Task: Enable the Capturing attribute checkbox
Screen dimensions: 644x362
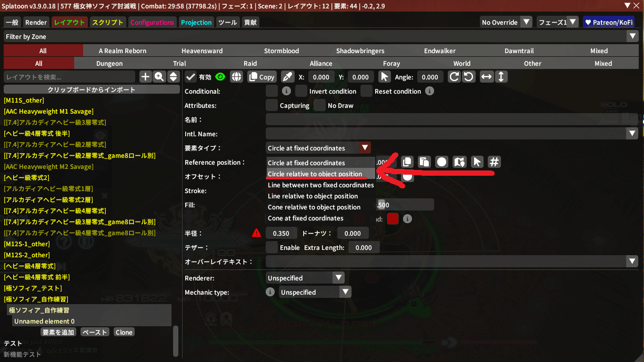Action: pyautogui.click(x=271, y=105)
